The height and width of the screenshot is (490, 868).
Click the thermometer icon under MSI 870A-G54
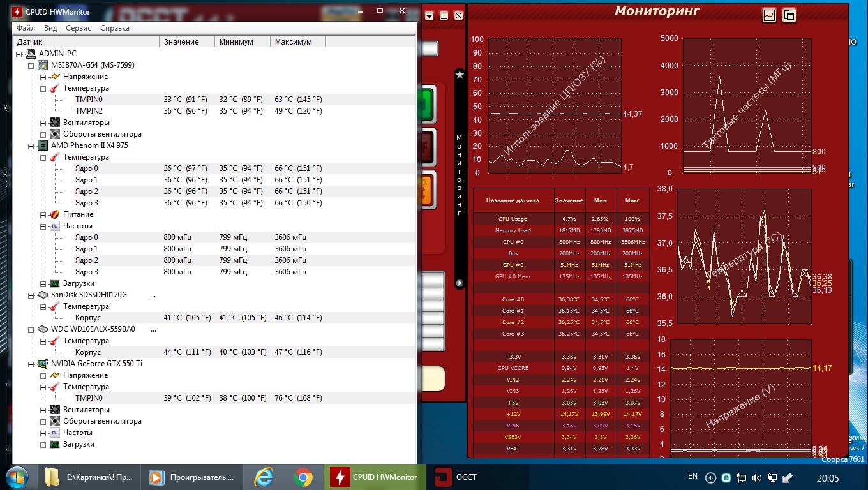(55, 88)
